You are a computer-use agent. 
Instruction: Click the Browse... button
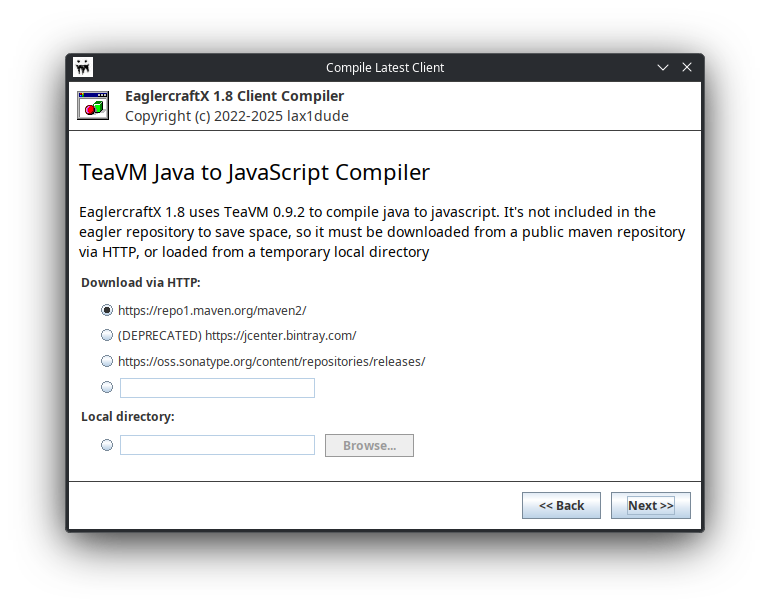(369, 445)
